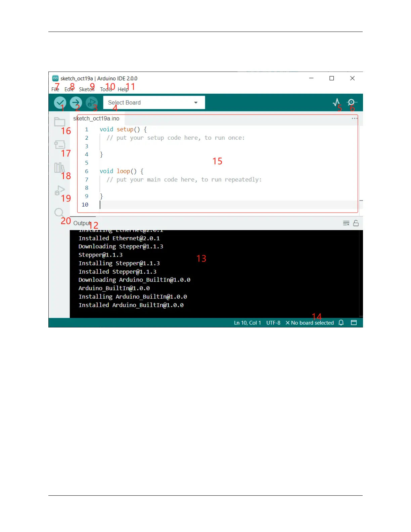Open the Debug sidebar panel
Image resolution: width=411 pixels, height=532 pixels.
click(x=59, y=190)
